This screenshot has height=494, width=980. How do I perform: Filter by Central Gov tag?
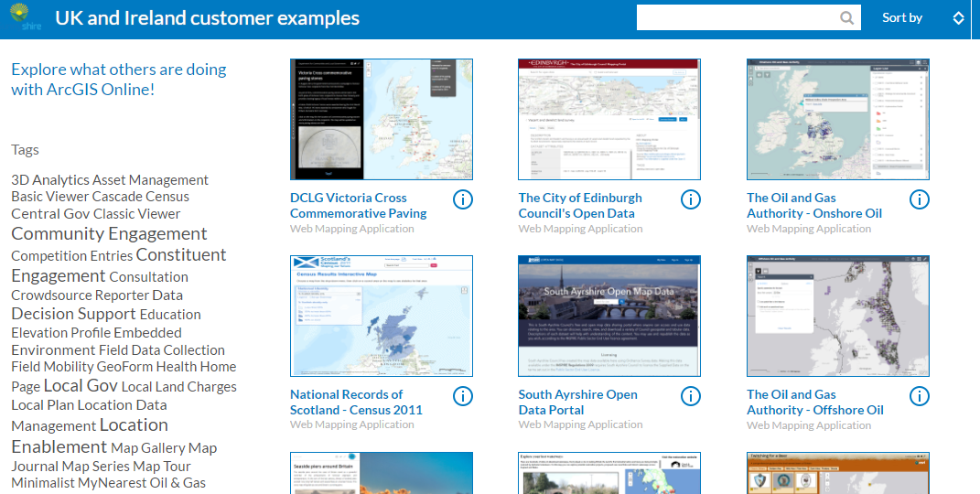(x=50, y=213)
